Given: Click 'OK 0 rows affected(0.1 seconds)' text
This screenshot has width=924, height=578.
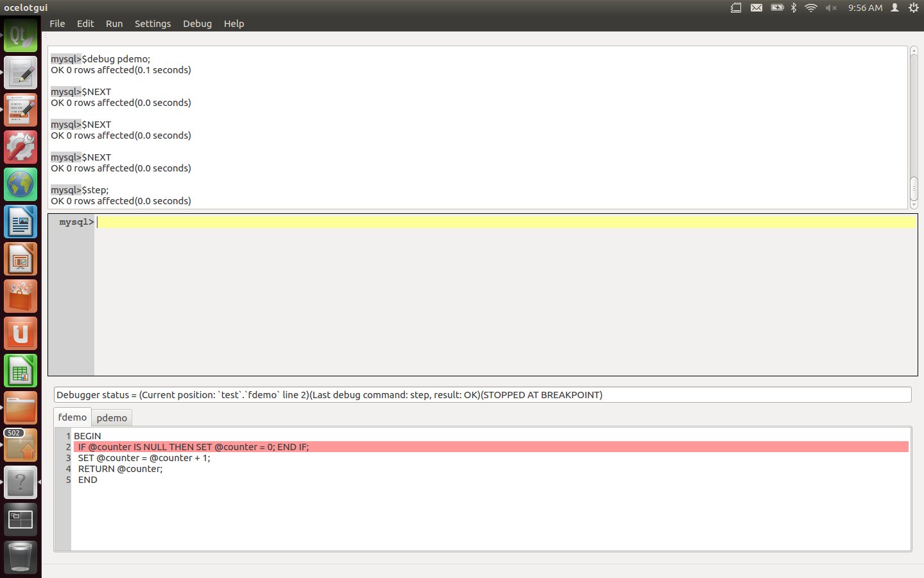Looking at the screenshot, I should pos(121,70).
